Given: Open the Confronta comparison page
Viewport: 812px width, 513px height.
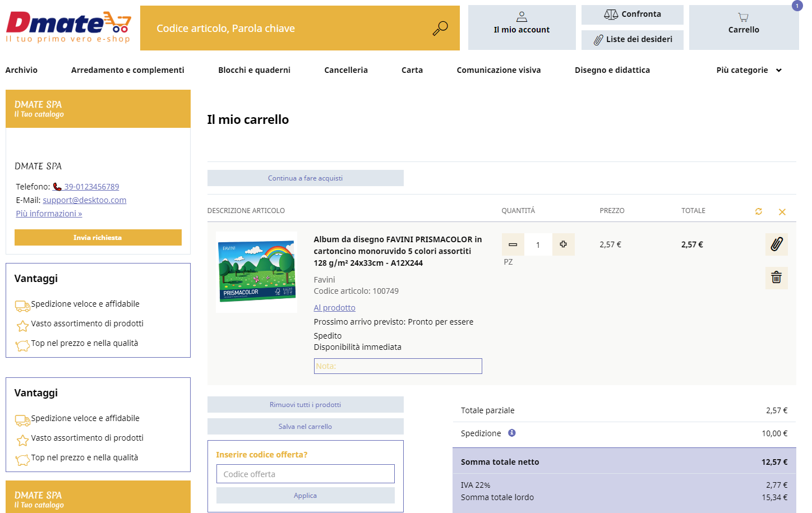Looking at the screenshot, I should coord(632,15).
